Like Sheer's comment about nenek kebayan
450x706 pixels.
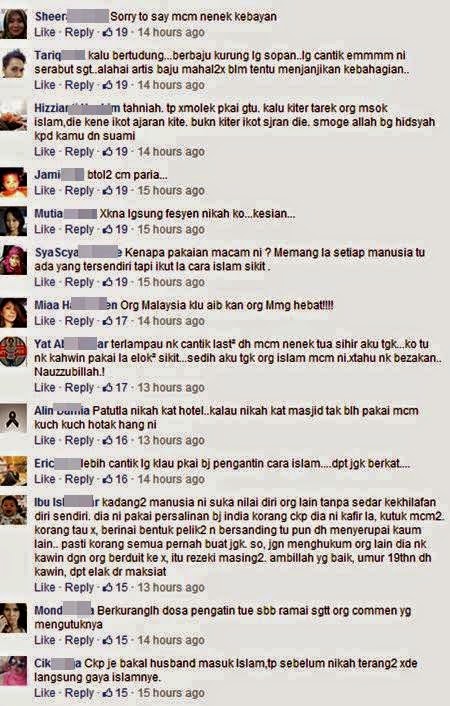[45, 32]
